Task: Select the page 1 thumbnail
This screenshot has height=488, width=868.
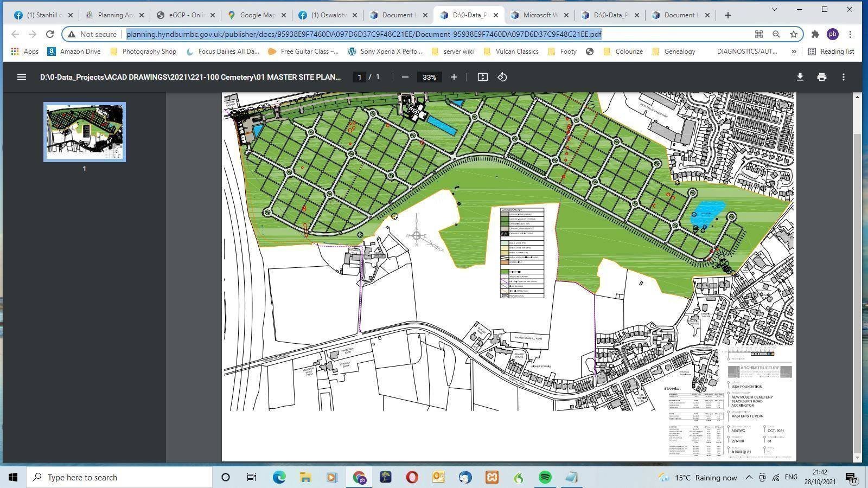Action: (x=85, y=132)
